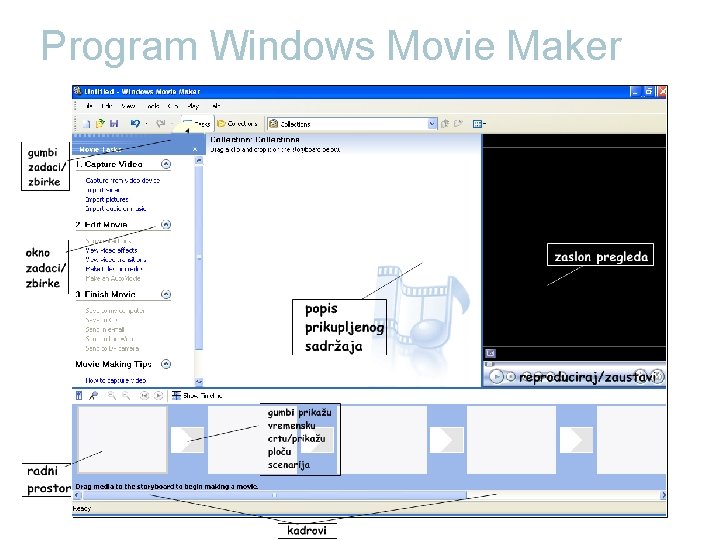Open the Collections combo box
This screenshot has width=720, height=540.
(x=352, y=124)
